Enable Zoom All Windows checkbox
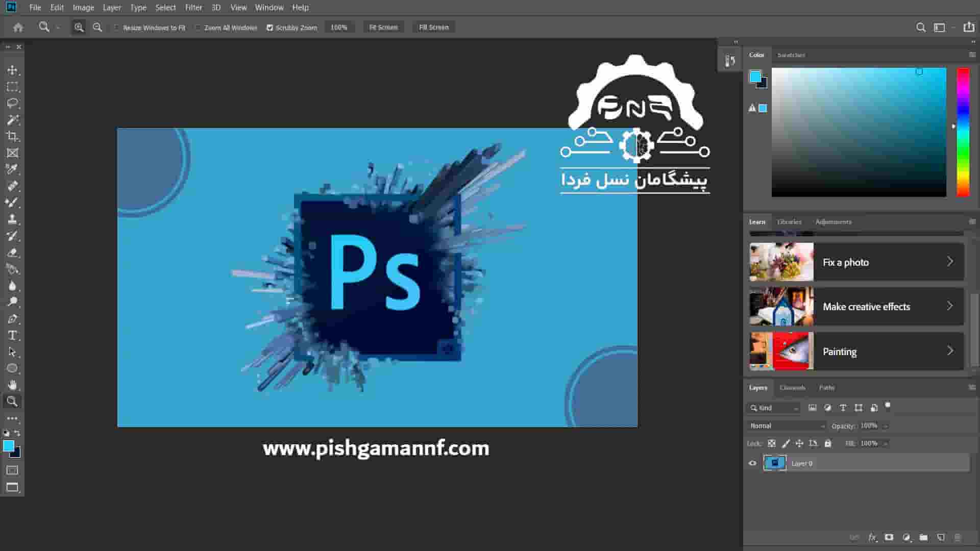This screenshot has width=980, height=551. coord(198,28)
